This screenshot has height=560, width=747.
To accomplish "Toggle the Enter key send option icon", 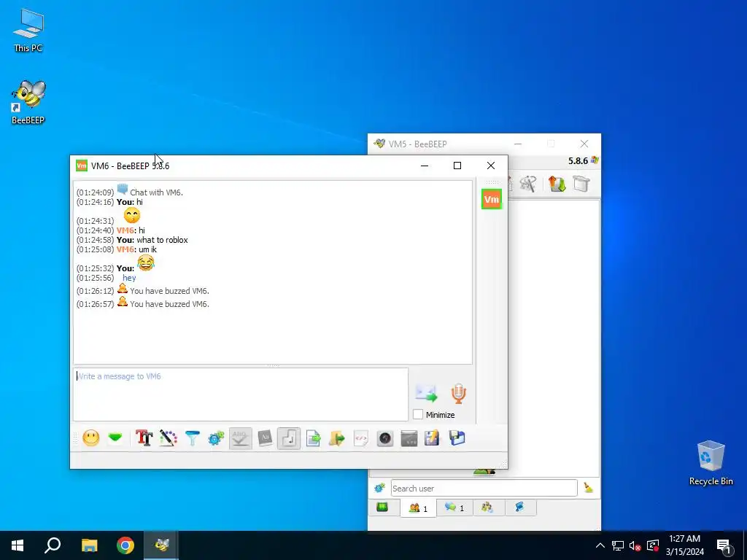I will tap(289, 437).
